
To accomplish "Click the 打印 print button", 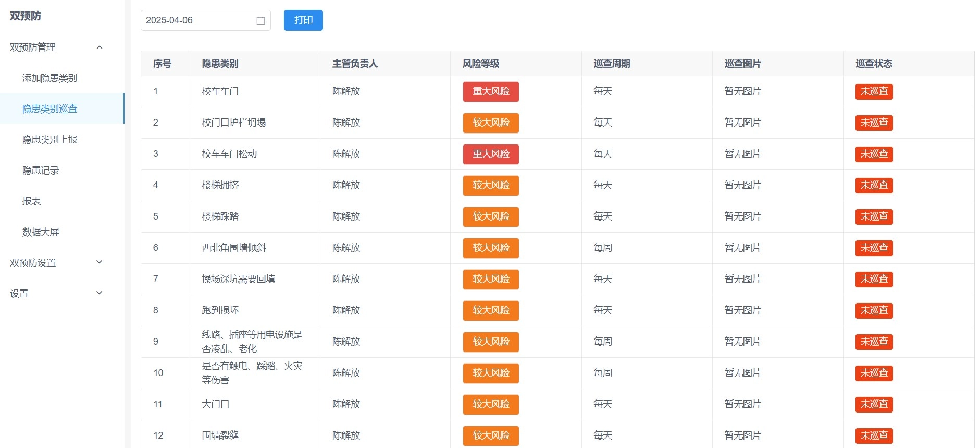I will pyautogui.click(x=303, y=20).
